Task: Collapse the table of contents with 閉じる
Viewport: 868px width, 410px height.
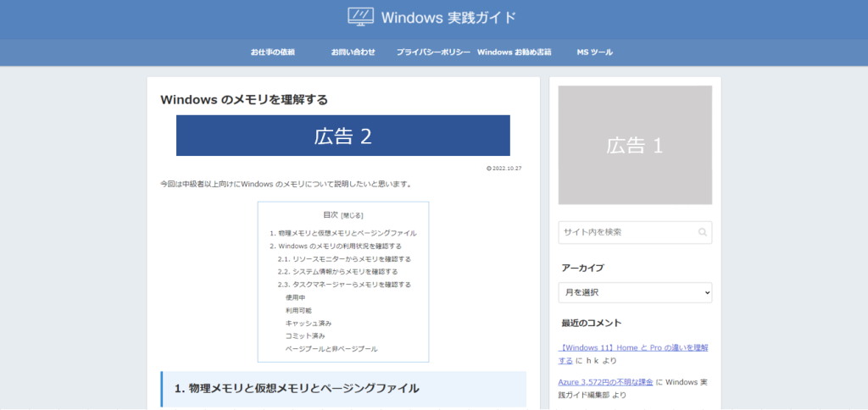Action: click(x=352, y=215)
